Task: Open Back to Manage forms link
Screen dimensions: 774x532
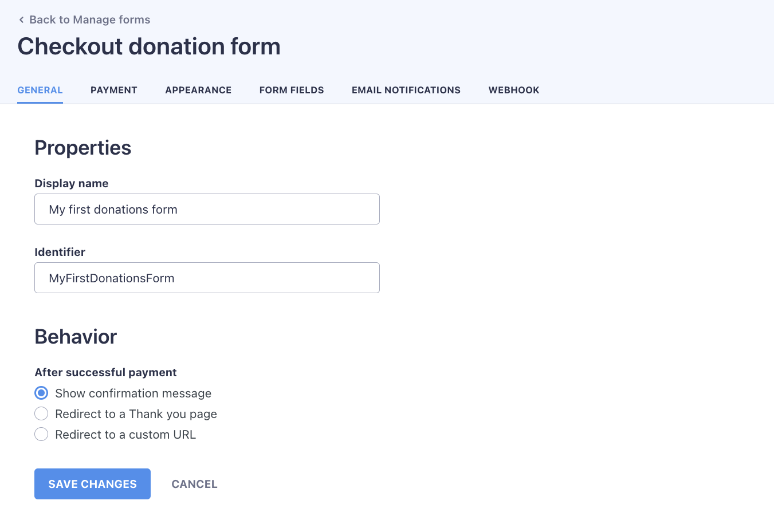Action: [89, 19]
